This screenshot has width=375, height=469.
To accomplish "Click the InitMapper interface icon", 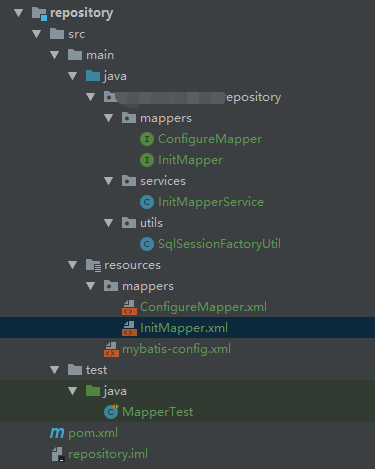I will (x=147, y=160).
